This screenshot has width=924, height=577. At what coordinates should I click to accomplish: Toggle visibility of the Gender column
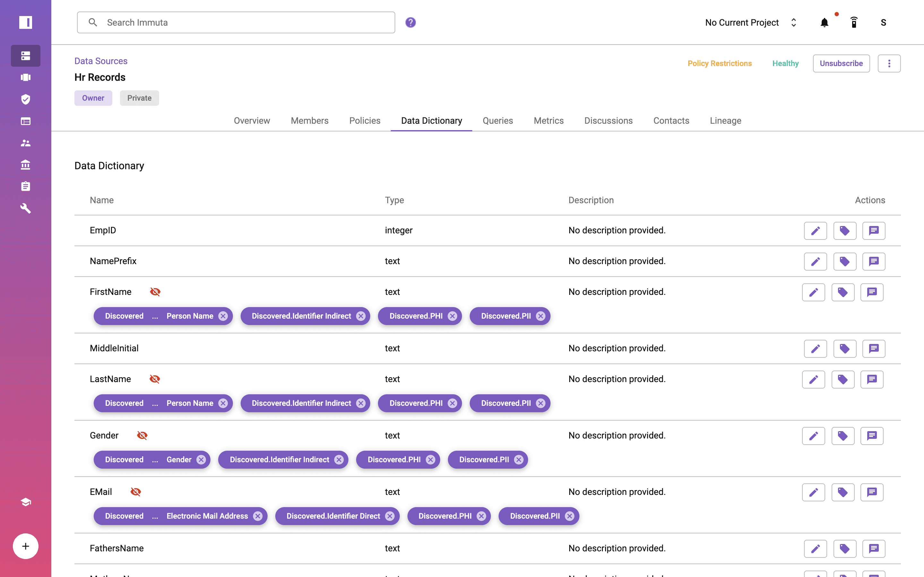[x=142, y=435]
